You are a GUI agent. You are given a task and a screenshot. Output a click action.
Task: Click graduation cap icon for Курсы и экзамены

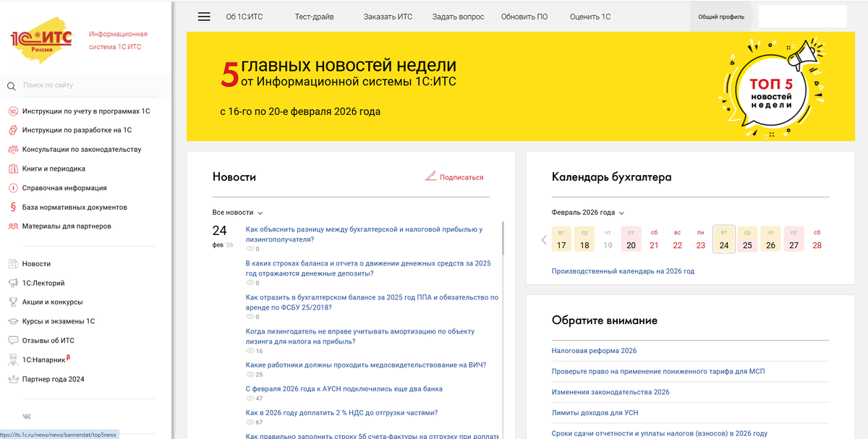point(13,321)
